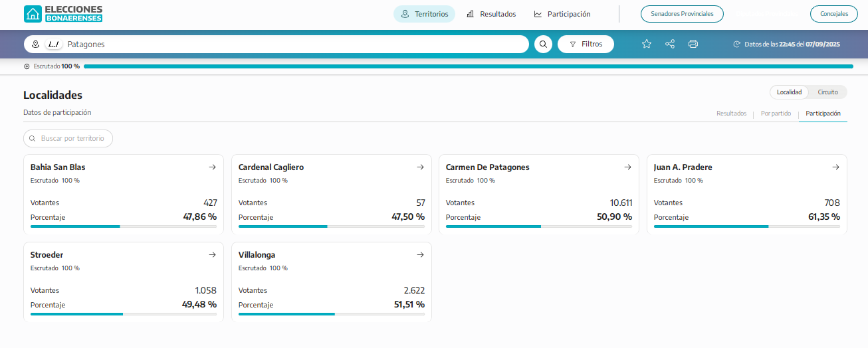
Task: Open the Filtros dropdown
Action: [586, 44]
